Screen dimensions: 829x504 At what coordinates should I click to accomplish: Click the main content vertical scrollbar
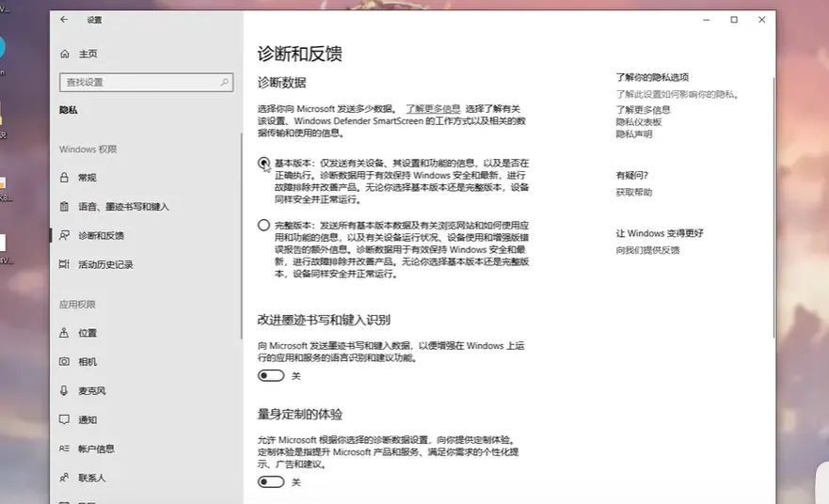(773, 208)
